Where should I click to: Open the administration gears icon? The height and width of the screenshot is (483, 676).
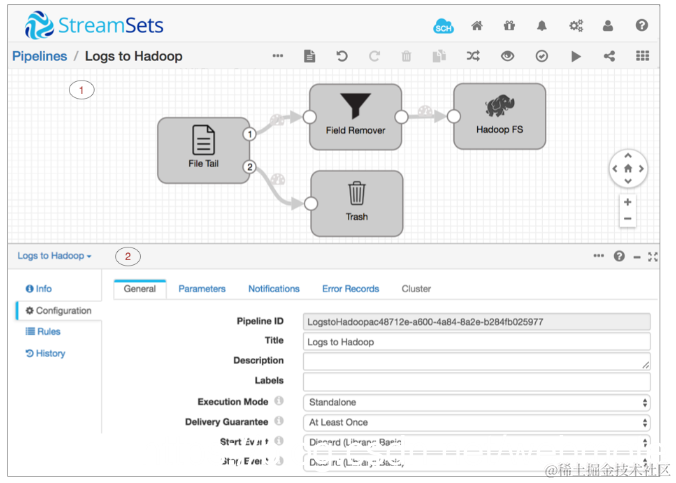pyautogui.click(x=576, y=26)
